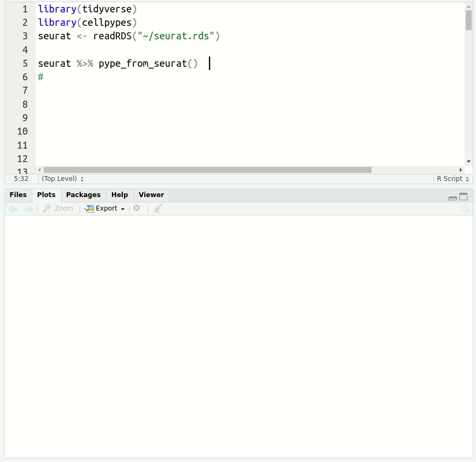Select the Plots tab
476x462 pixels.
(46, 195)
